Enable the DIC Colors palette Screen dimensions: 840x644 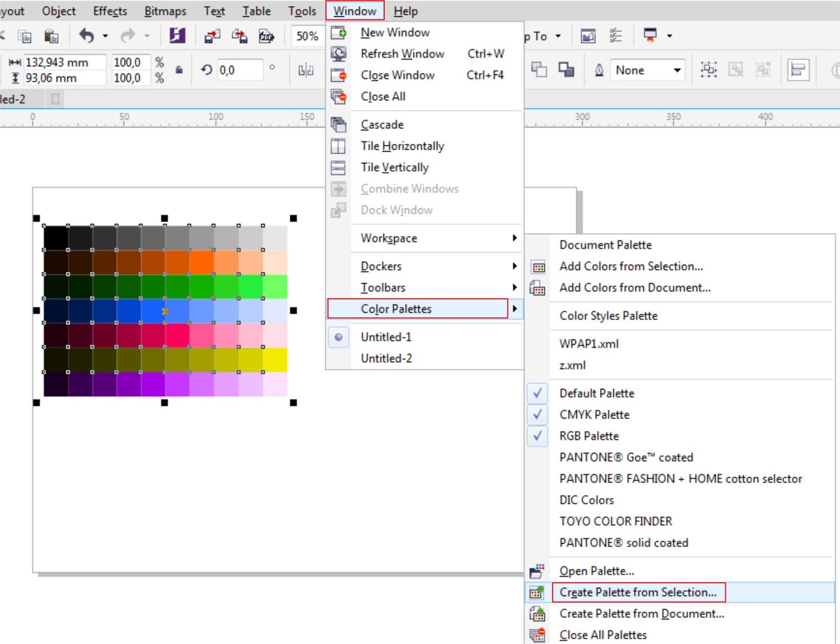pos(586,500)
